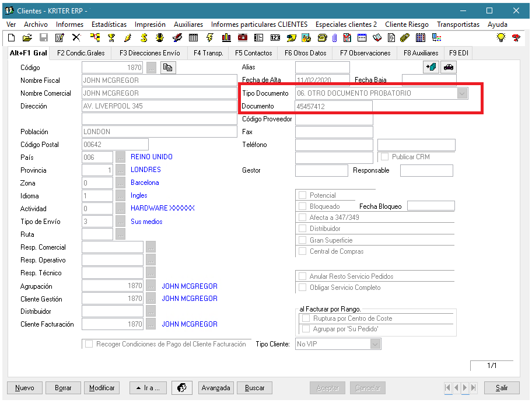The width and height of the screenshot is (532, 403).
Task: Click the globe icon button in bottom bar
Action: tap(182, 387)
